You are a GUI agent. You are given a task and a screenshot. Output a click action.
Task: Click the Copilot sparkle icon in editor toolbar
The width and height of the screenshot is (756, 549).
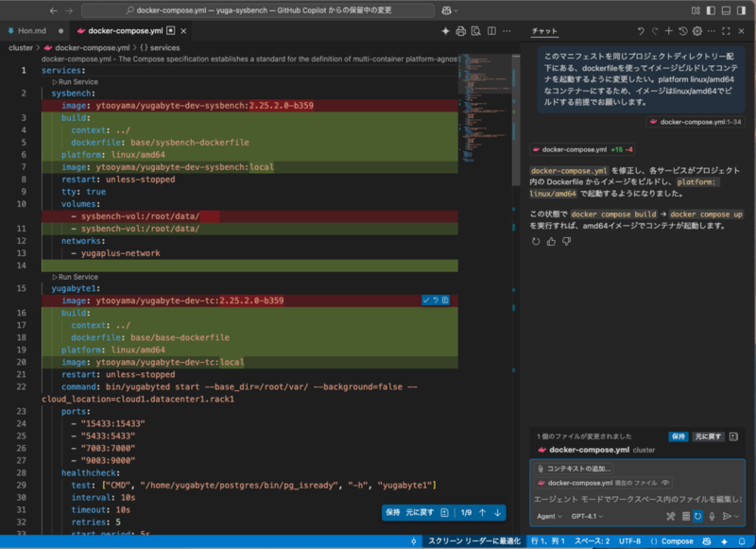tap(445, 31)
